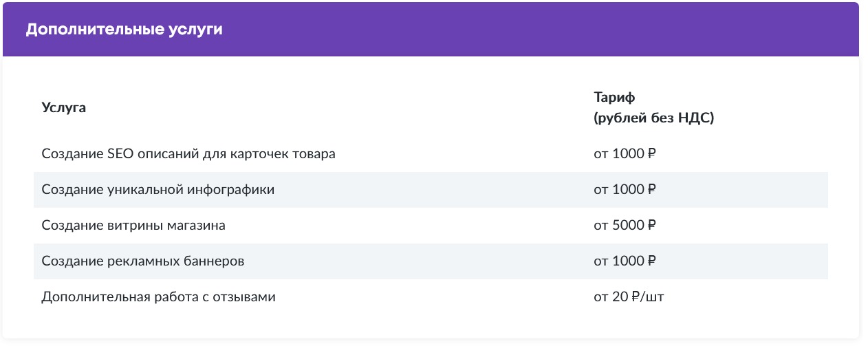Click the ruble sign in the "20 ₽/шт" price
The width and height of the screenshot is (868, 346).
coord(636,297)
